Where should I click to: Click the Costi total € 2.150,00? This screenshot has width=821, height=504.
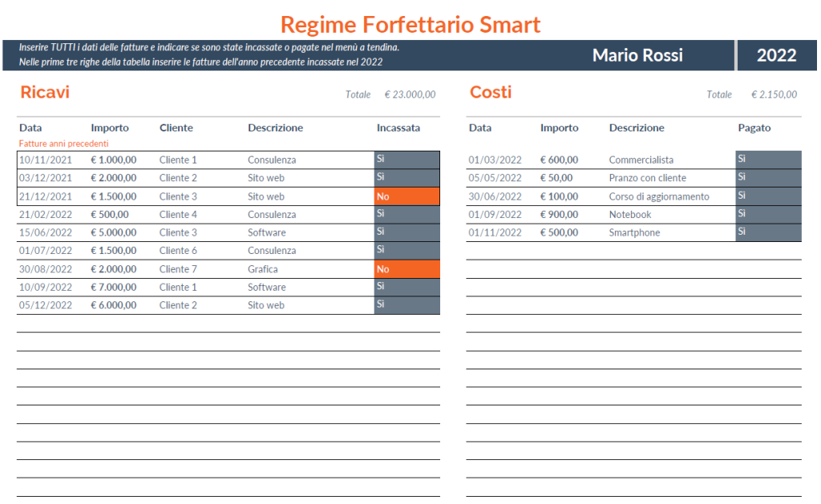[x=774, y=95]
